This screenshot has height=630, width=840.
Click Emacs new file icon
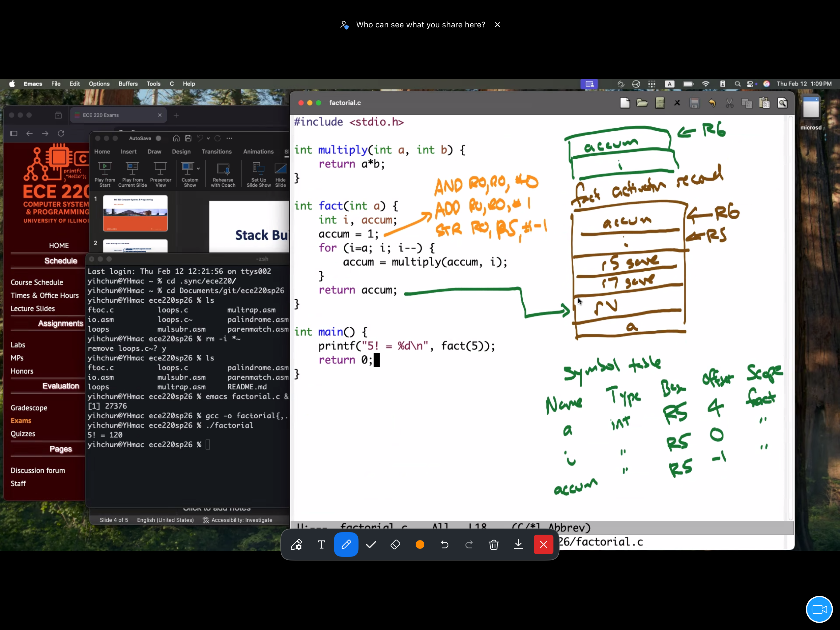coord(625,103)
